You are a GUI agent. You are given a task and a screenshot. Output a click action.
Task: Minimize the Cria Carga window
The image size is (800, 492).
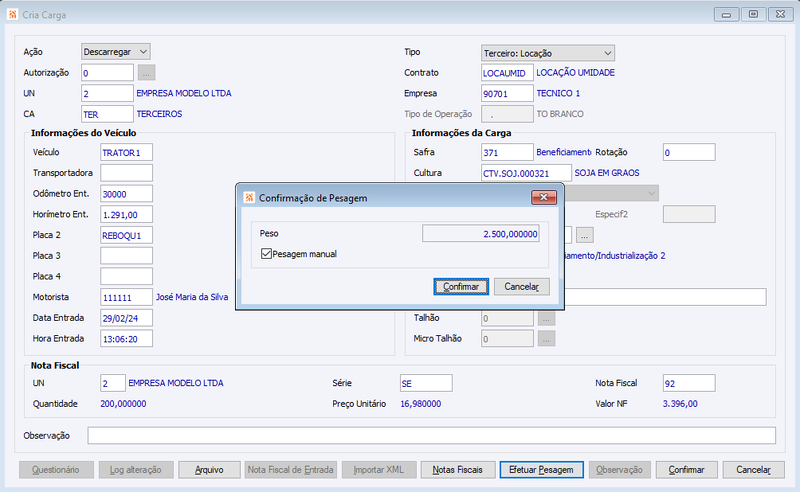point(727,14)
